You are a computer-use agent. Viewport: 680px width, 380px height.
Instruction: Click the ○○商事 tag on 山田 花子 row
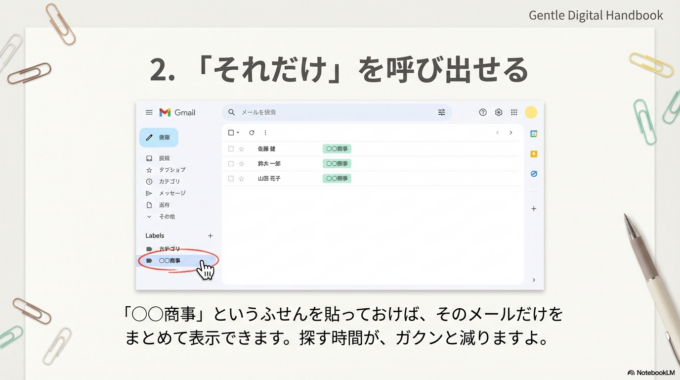click(x=337, y=178)
